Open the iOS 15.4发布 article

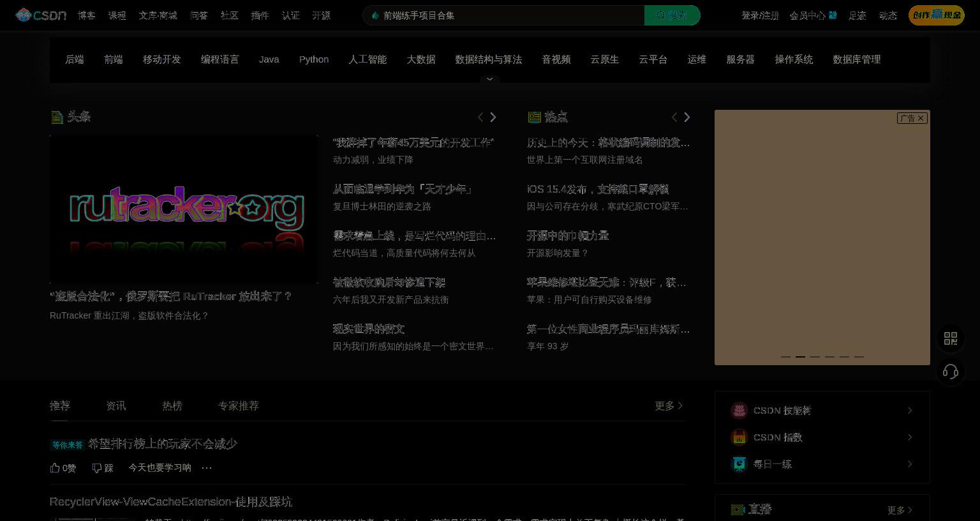(x=598, y=189)
